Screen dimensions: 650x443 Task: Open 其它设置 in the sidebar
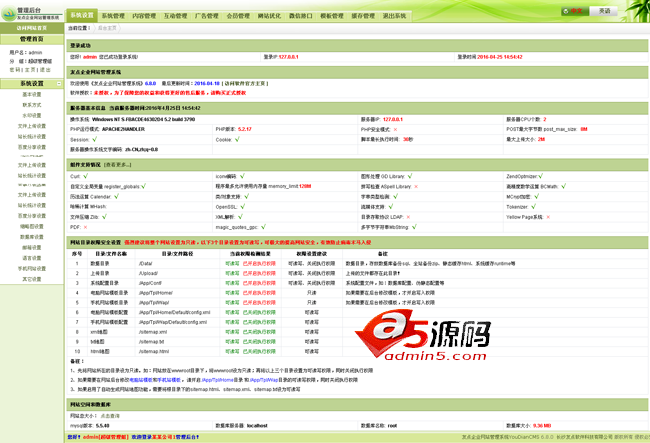(x=32, y=279)
